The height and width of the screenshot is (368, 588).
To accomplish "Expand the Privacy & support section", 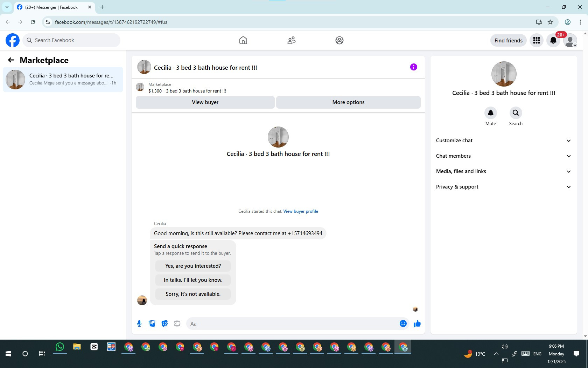I will click(x=504, y=187).
